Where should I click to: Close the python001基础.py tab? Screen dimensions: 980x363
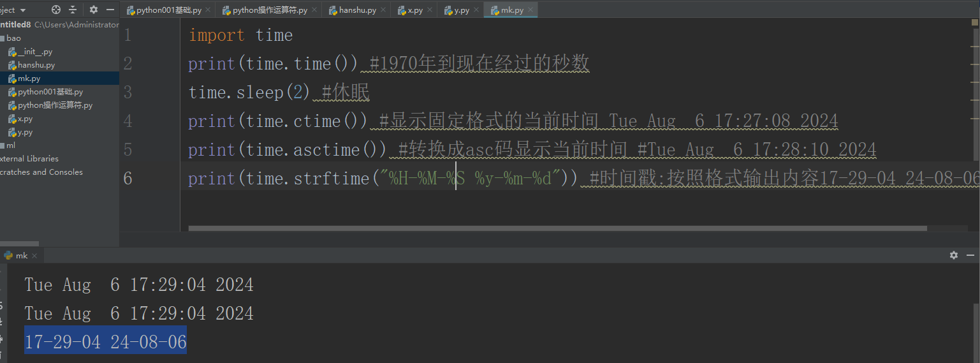point(208,10)
